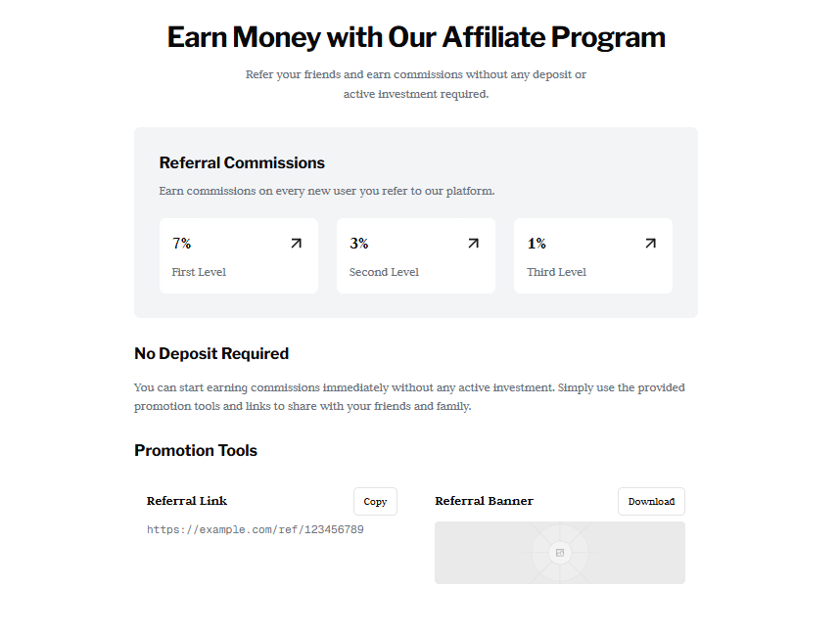Click the "First Level" label
Image resolution: width=840 pixels, height=633 pixels.
coord(199,272)
